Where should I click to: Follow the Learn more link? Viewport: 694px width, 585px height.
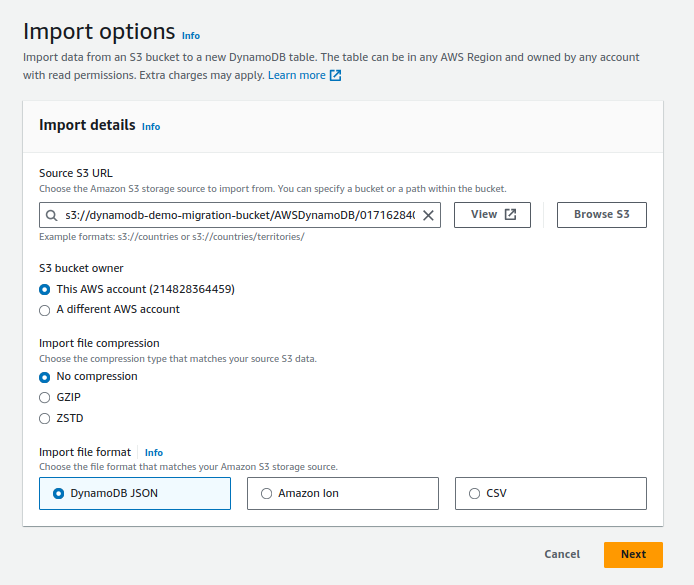coord(297,75)
